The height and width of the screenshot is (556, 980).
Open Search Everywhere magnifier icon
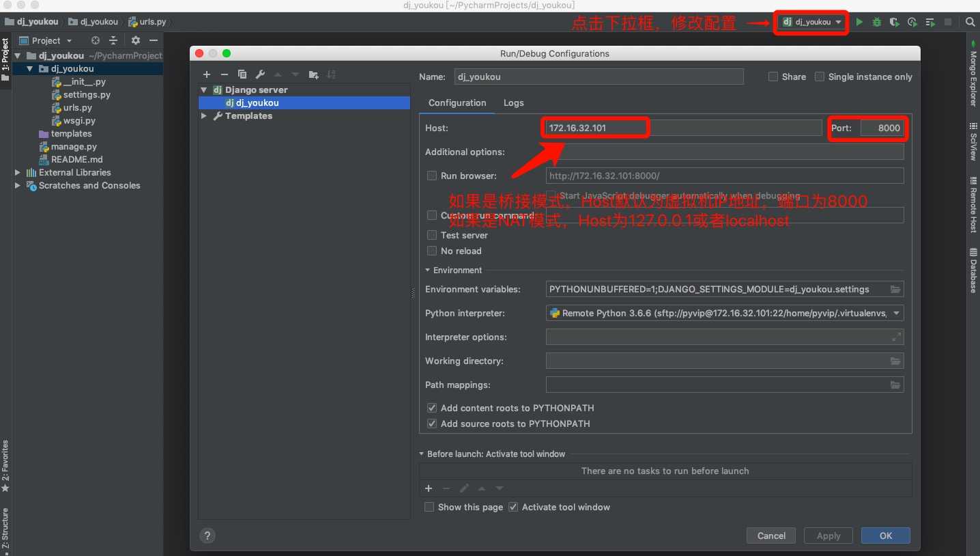pos(970,22)
